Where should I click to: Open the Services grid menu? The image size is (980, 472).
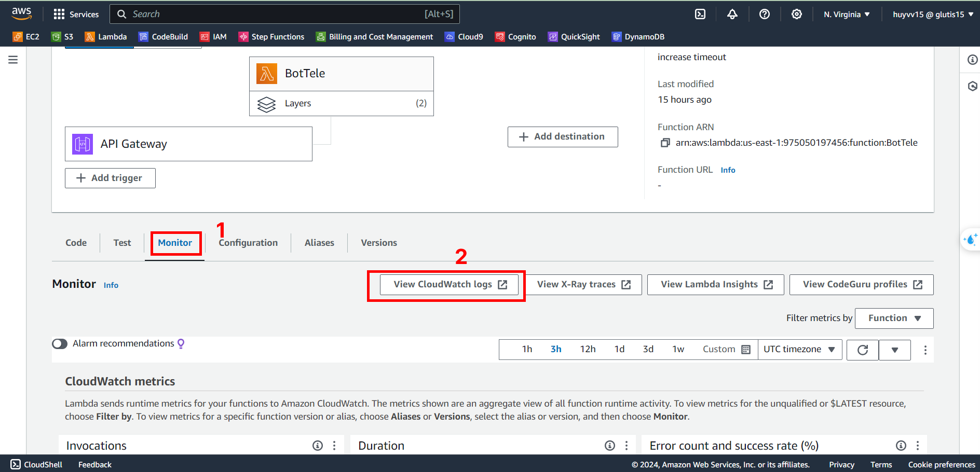click(x=76, y=14)
